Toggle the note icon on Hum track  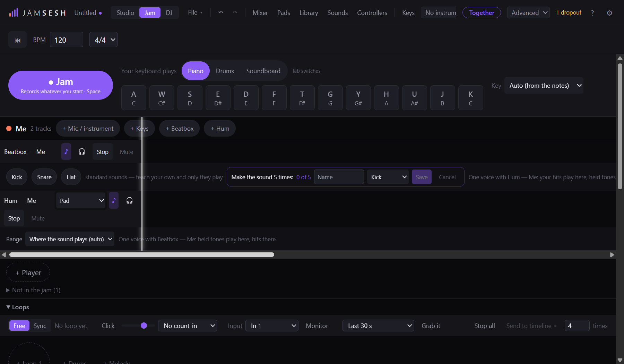[114, 200]
